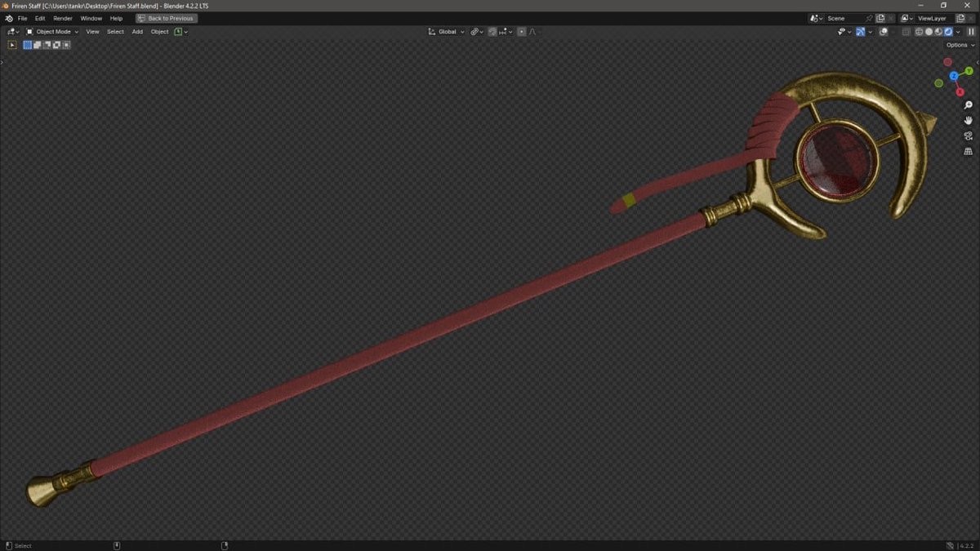The image size is (980, 551).
Task: Click the Scene selector in the top bar
Action: click(835, 18)
